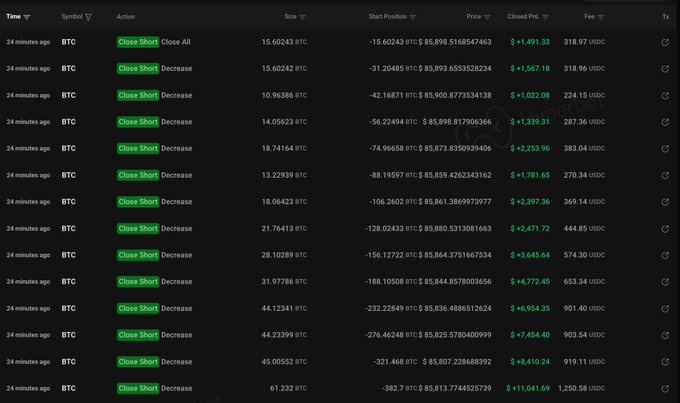Click Close Short badge in the 28.10289 BTC row

[138, 255]
